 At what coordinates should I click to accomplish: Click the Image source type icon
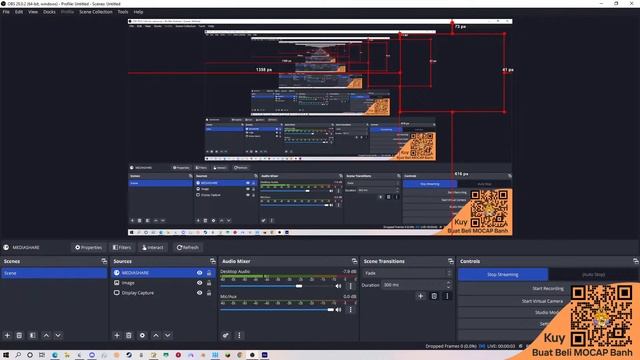click(x=117, y=282)
